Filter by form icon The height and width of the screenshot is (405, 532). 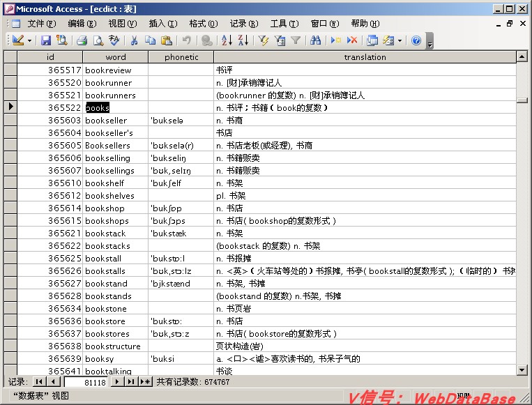[280, 40]
